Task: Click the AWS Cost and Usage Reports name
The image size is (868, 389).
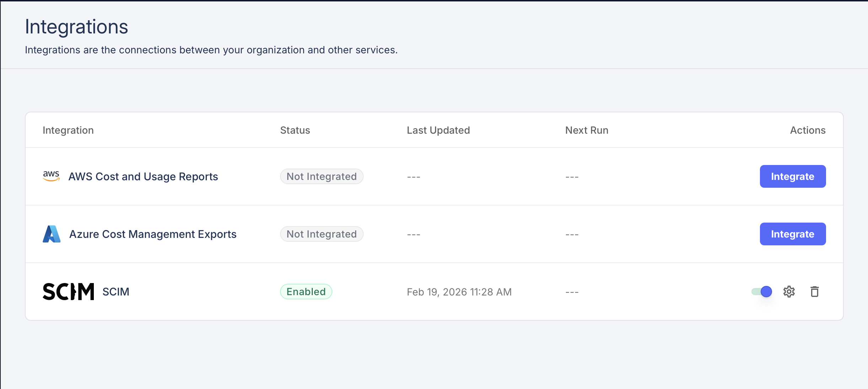Action: coord(144,176)
